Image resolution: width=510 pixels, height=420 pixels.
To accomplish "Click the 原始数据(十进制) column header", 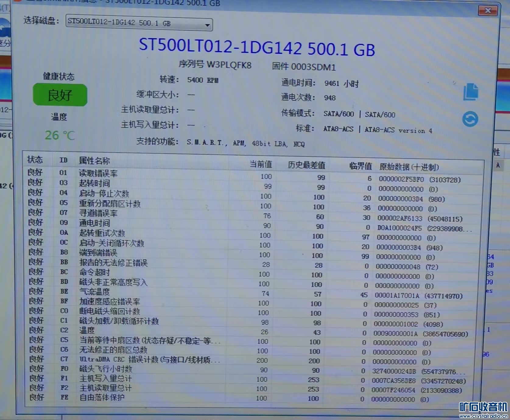I will pyautogui.click(x=409, y=167).
